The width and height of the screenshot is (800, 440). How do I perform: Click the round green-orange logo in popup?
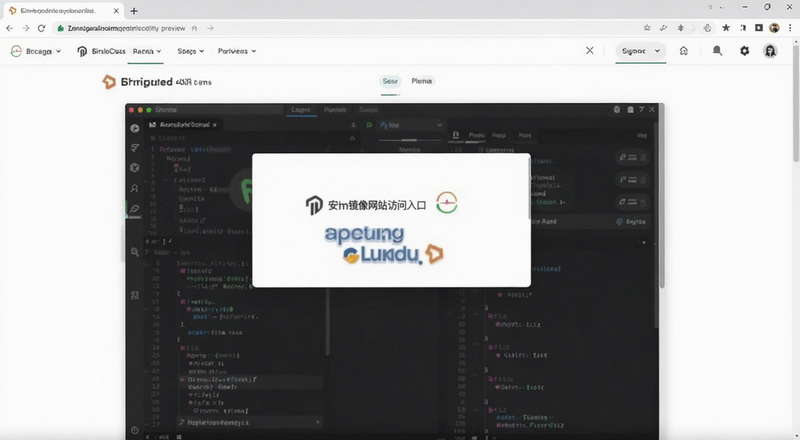447,203
